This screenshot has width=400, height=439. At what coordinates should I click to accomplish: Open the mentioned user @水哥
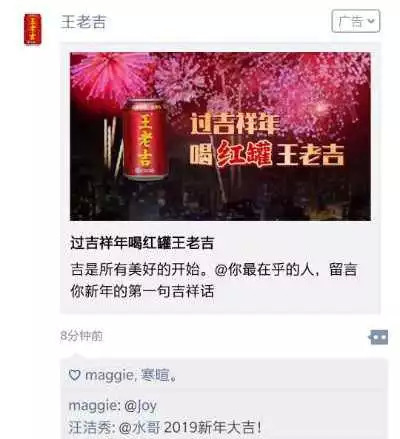click(x=140, y=428)
